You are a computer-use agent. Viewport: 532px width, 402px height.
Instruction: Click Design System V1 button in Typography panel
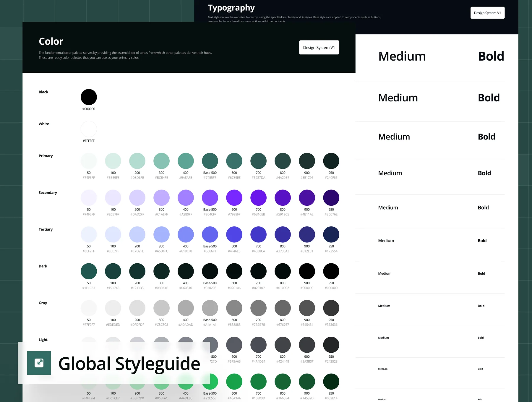click(x=487, y=13)
